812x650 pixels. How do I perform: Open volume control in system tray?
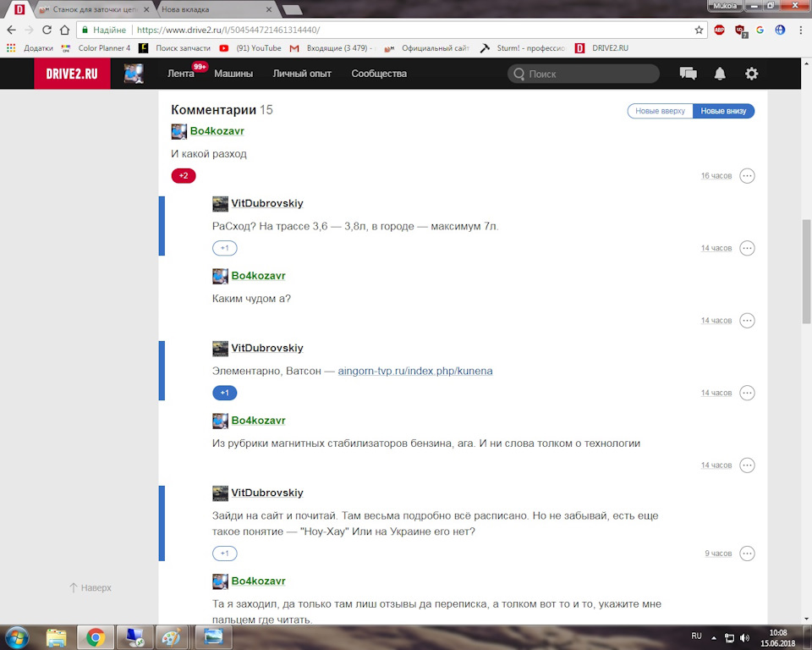tap(744, 637)
